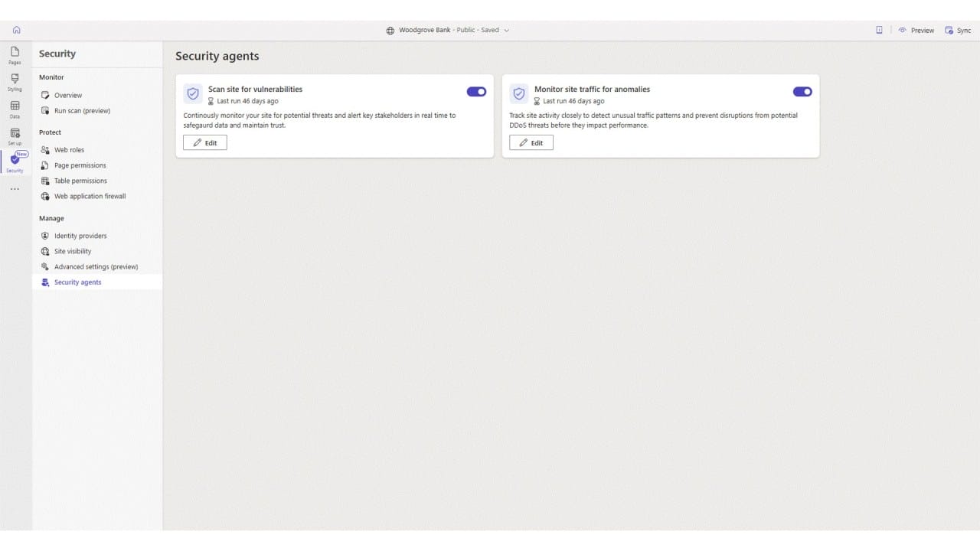Open the Pages workspace
The image size is (980, 551).
click(15, 55)
